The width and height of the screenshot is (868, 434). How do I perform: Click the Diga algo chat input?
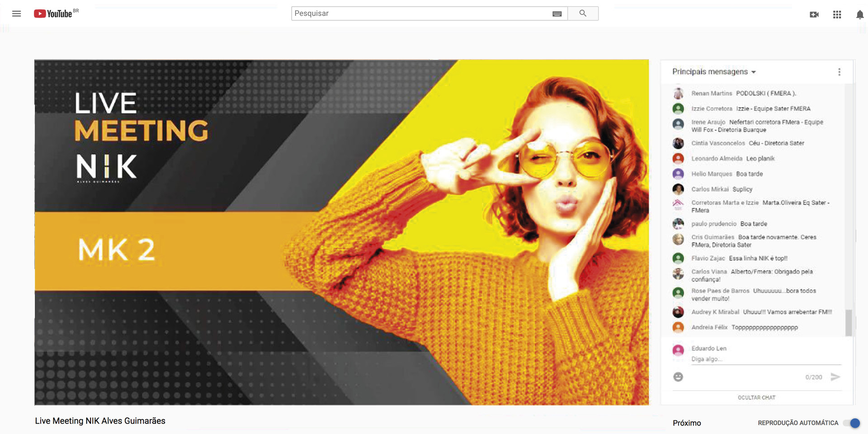[766, 359]
